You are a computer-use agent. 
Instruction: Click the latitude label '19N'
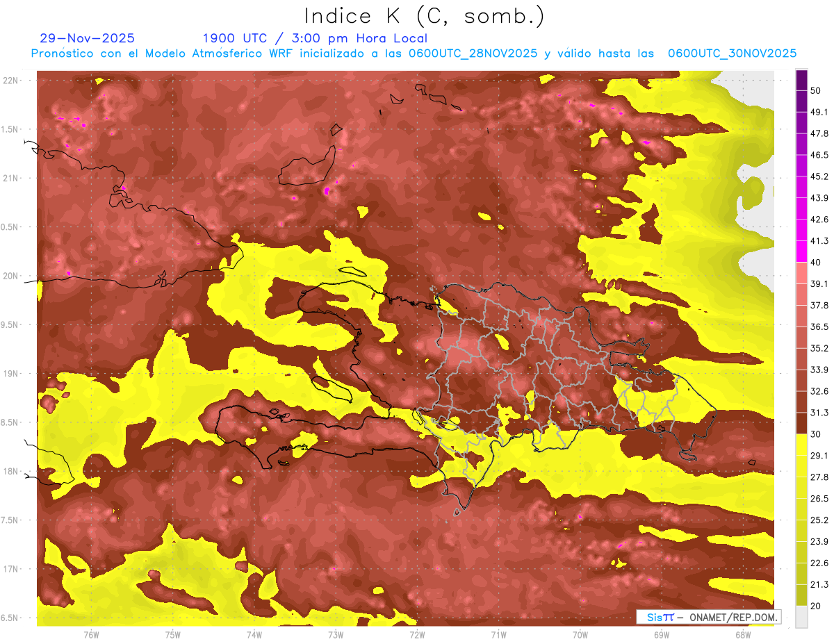12,374
